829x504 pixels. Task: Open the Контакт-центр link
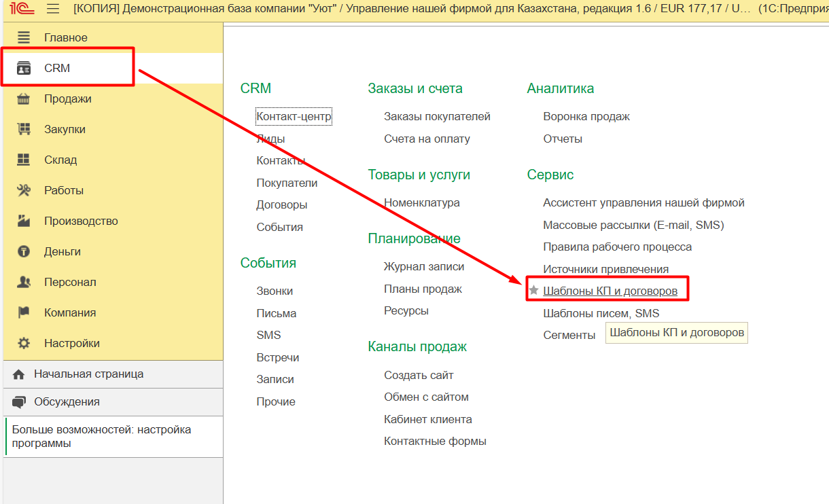tap(294, 117)
